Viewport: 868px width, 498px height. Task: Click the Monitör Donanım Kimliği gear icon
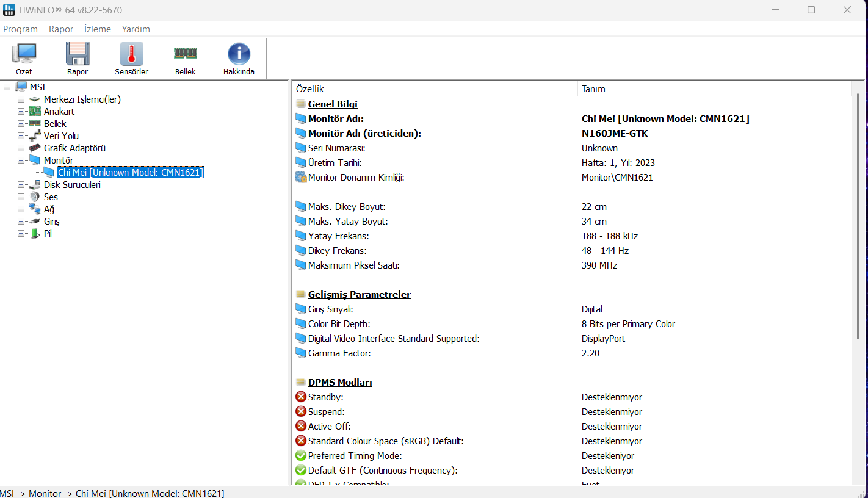(x=301, y=178)
